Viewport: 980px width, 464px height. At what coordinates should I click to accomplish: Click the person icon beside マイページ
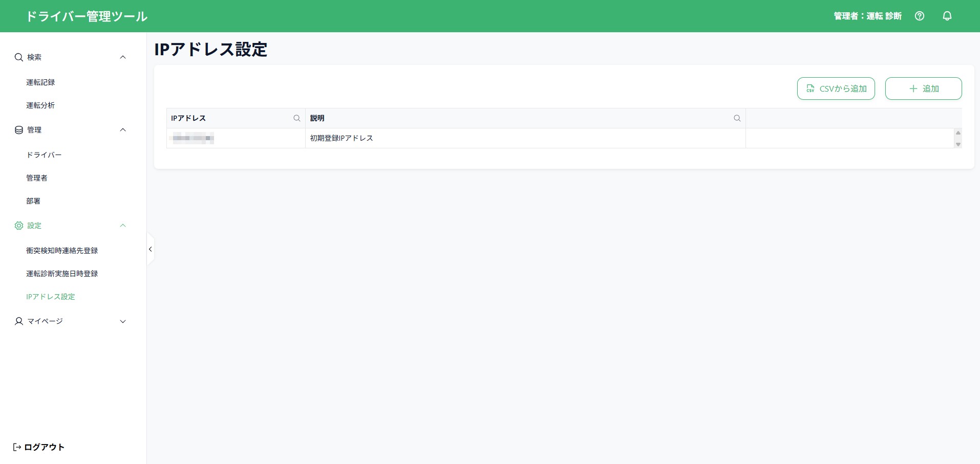point(19,321)
